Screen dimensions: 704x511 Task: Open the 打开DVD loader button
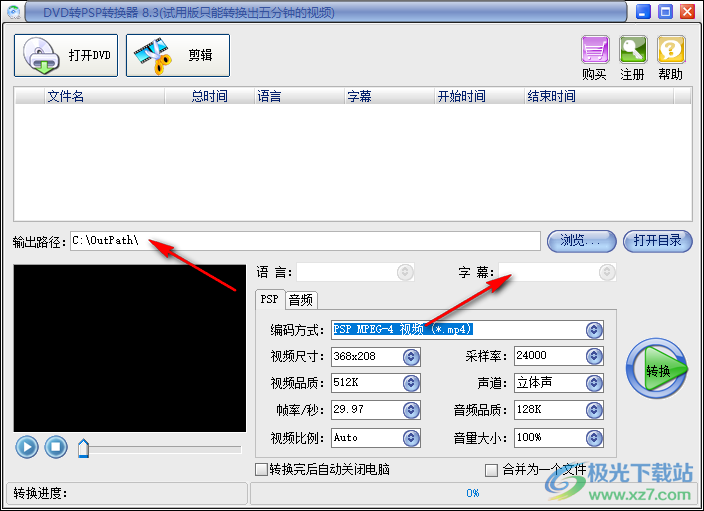click(66, 55)
